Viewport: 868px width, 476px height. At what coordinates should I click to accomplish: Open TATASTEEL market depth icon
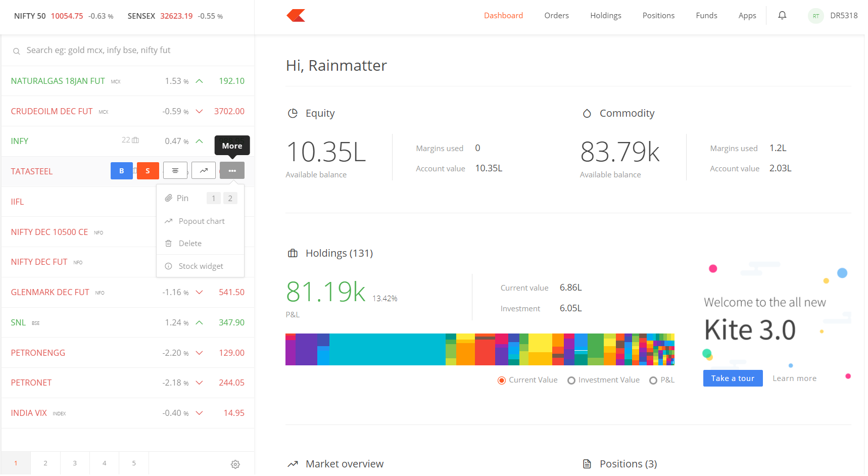176,171
